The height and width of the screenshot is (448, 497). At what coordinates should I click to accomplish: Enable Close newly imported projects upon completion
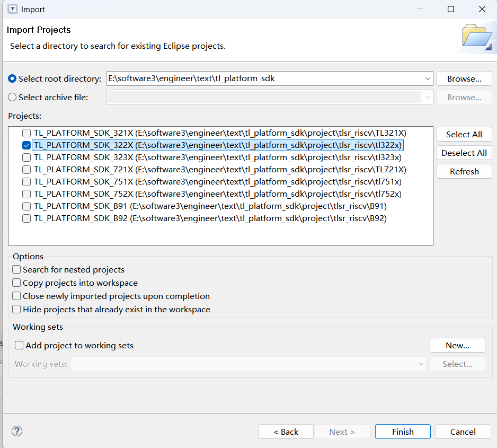(16, 296)
